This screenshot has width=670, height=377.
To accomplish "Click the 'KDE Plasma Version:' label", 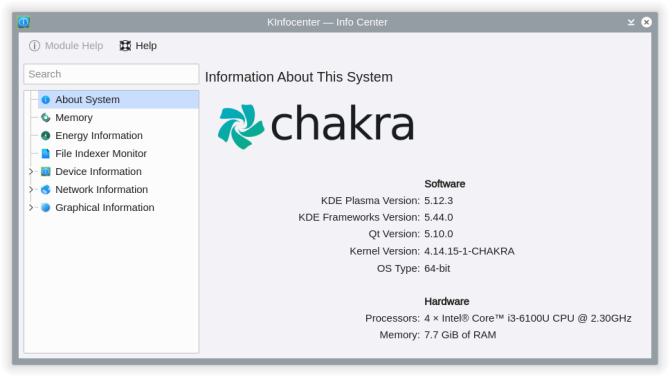I will click(370, 200).
